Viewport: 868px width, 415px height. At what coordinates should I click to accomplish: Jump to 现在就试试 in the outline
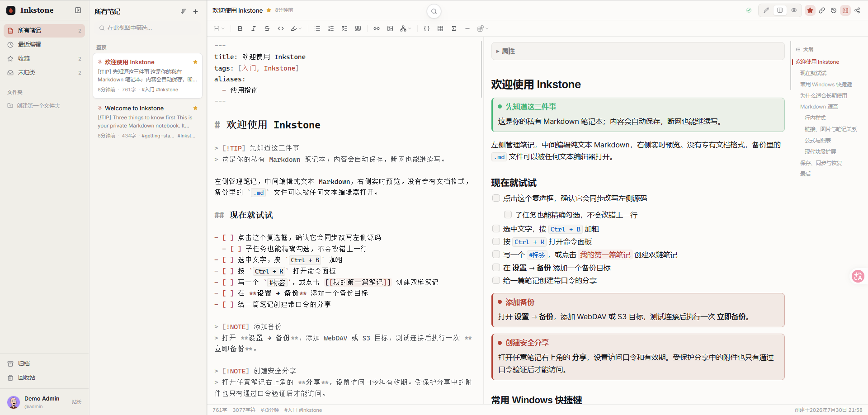pos(813,73)
